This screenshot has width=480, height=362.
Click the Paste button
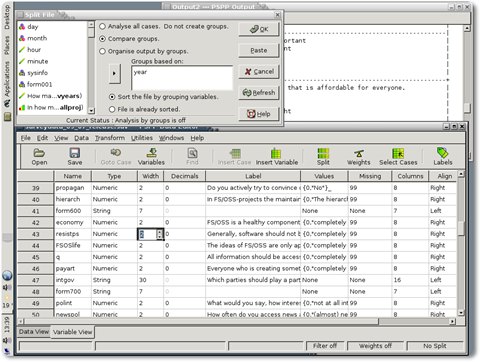(259, 50)
